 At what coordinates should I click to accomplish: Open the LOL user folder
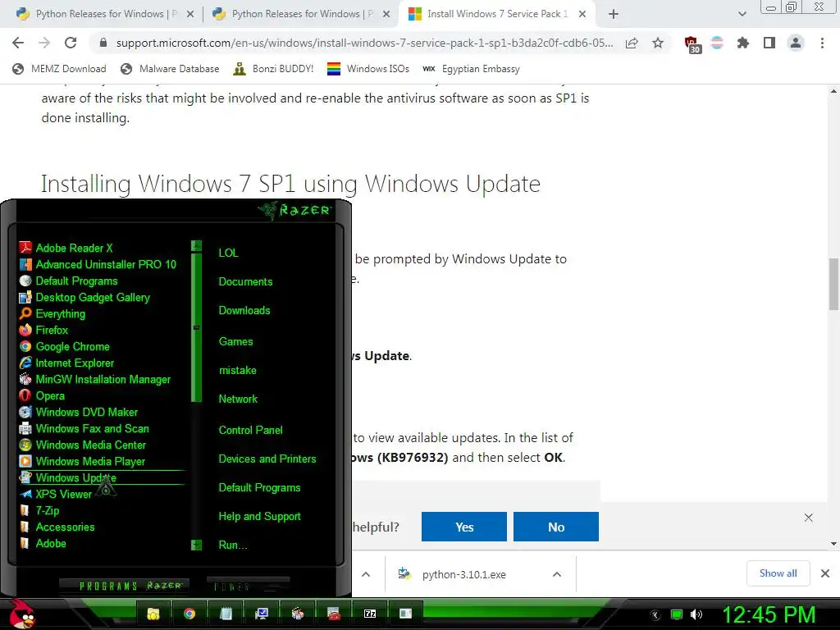click(x=228, y=253)
